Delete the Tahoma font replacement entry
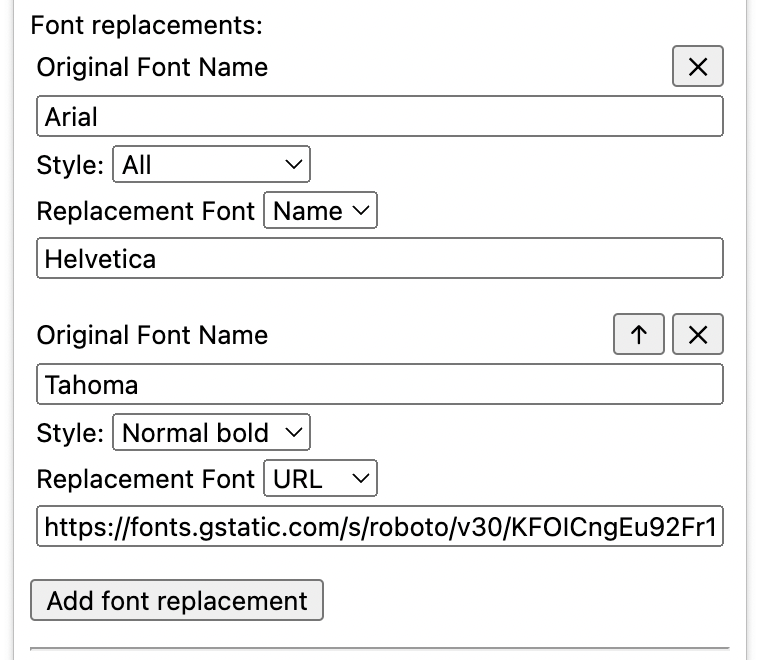Image resolution: width=760 pixels, height=660 pixels. click(x=697, y=335)
